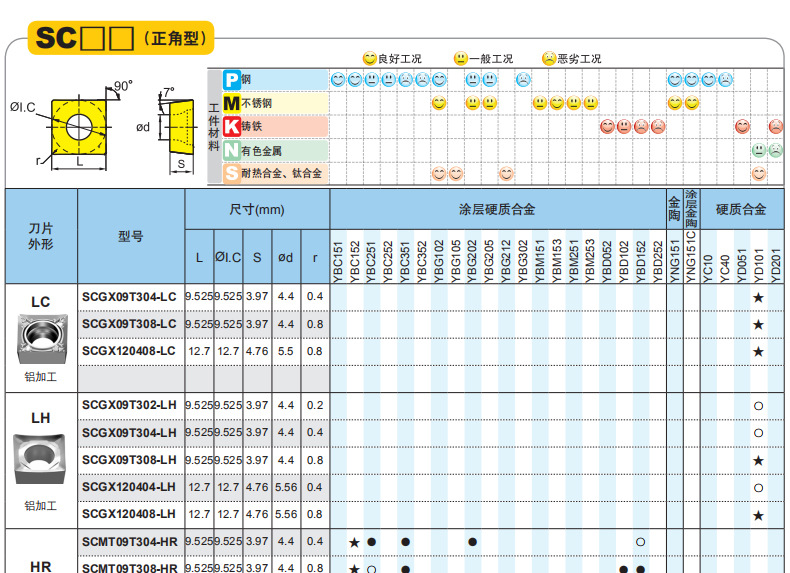Image resolution: width=790 pixels, height=573 pixels.
Task: Click the LH shape label
Action: [41, 418]
